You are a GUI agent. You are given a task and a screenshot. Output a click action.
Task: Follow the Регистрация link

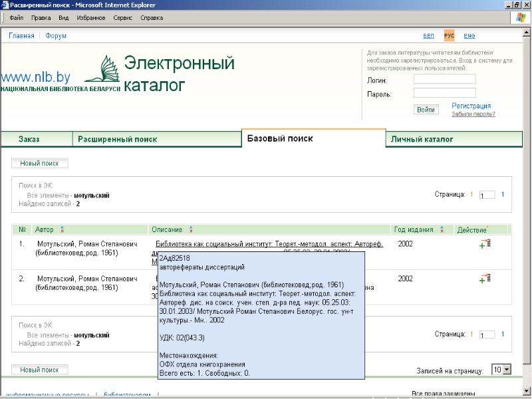click(x=471, y=106)
